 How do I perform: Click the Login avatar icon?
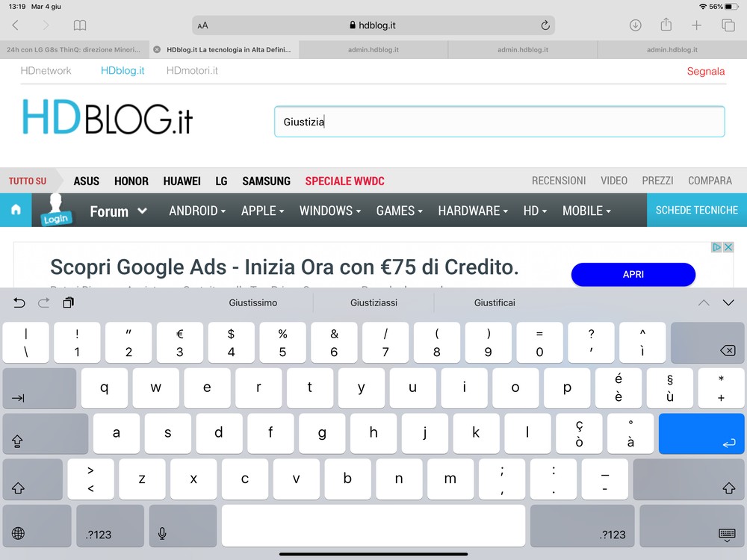[55, 210]
